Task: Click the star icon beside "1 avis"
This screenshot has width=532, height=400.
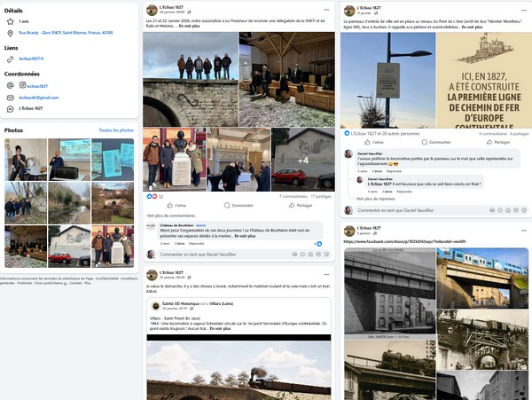Action: tap(9, 20)
